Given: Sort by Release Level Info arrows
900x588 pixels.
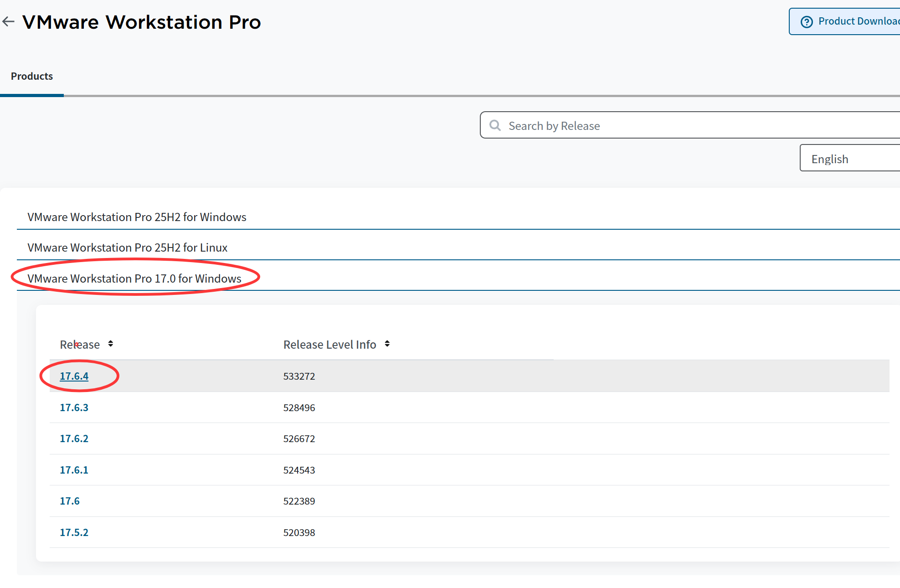Looking at the screenshot, I should coord(387,344).
